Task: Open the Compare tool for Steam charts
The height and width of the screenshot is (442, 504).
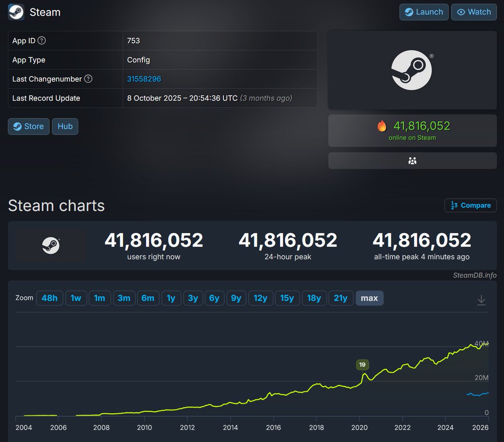Action: click(x=470, y=205)
